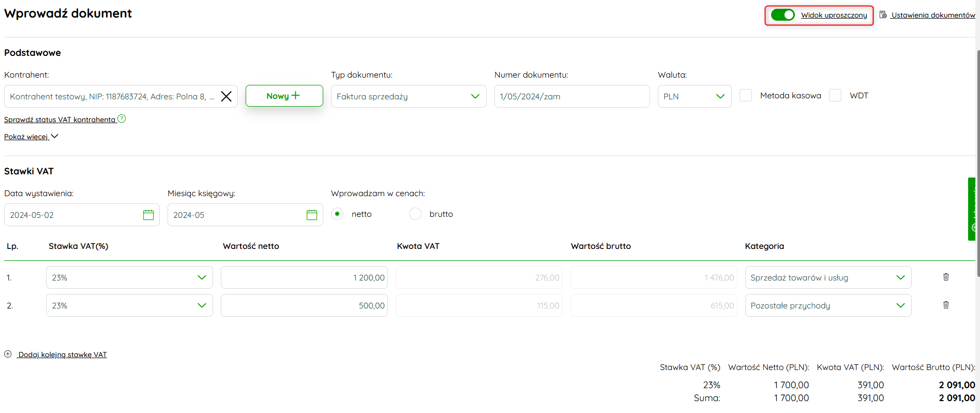
Task: Click row 2 Wartość netto field 500,00
Action: [304, 305]
